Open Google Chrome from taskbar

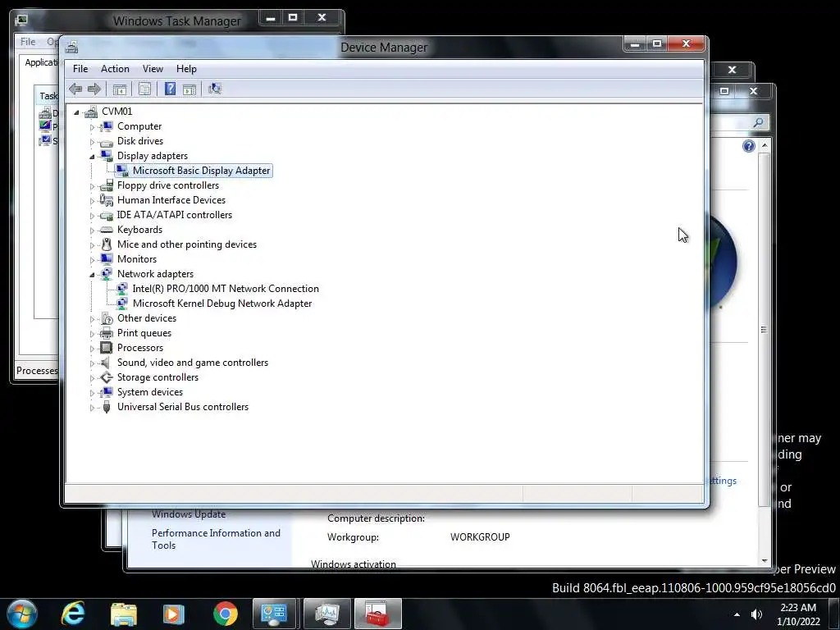click(226, 614)
